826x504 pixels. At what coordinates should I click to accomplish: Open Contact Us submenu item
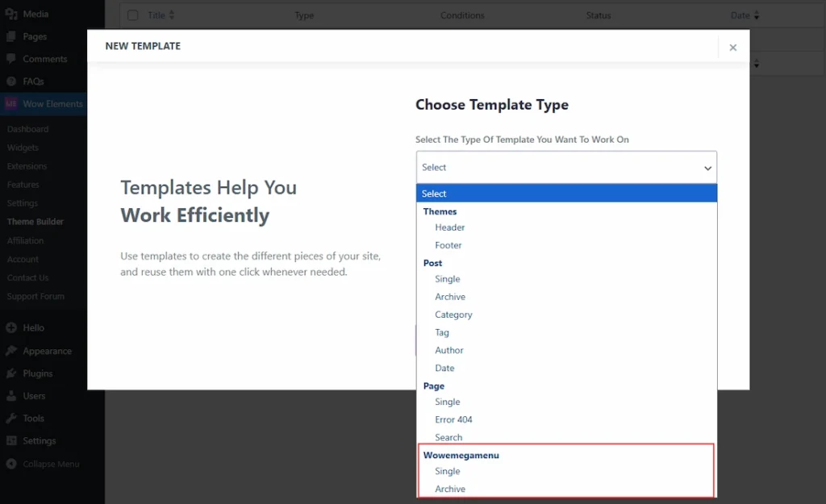click(28, 278)
